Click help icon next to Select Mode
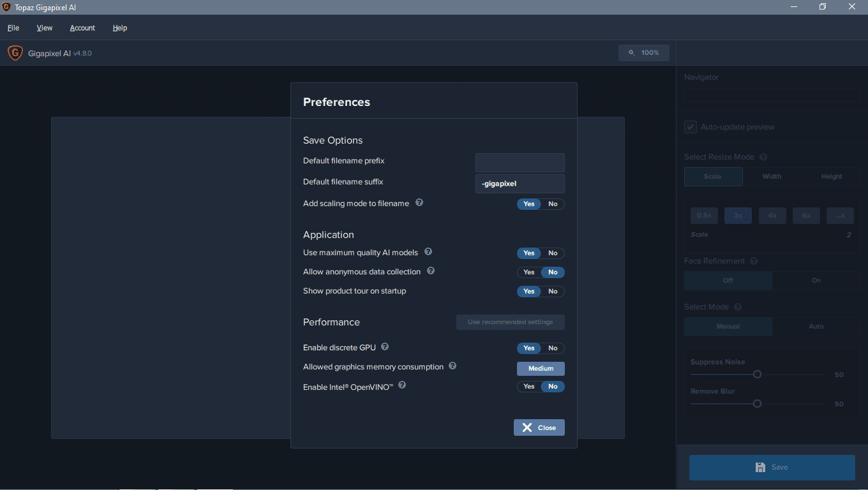The height and width of the screenshot is (490, 868). (x=738, y=307)
